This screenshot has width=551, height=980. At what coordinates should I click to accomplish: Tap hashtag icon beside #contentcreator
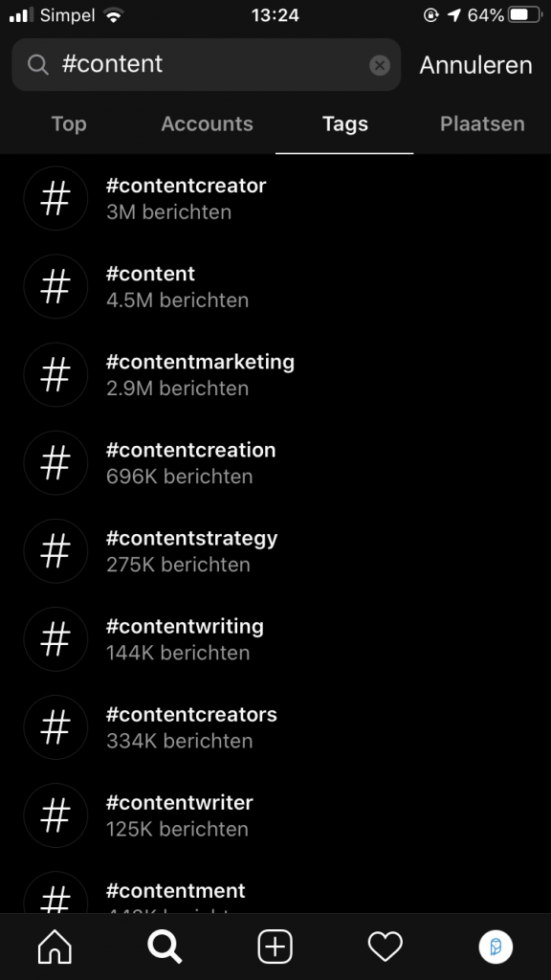55,198
